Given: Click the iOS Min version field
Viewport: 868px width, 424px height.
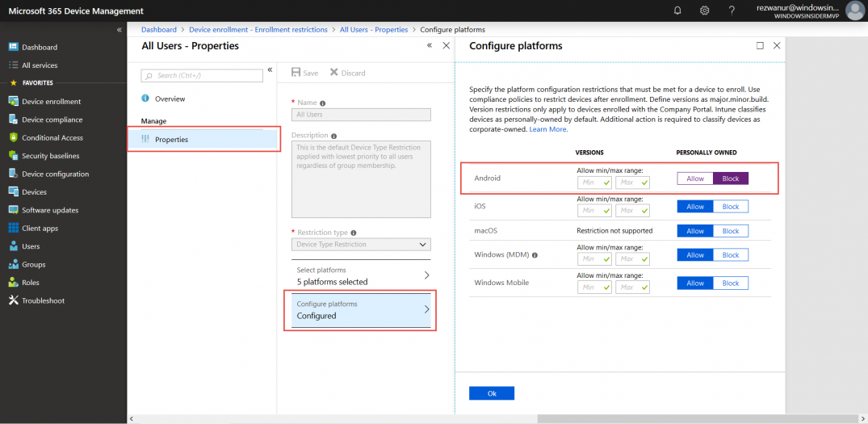Looking at the screenshot, I should (x=594, y=210).
